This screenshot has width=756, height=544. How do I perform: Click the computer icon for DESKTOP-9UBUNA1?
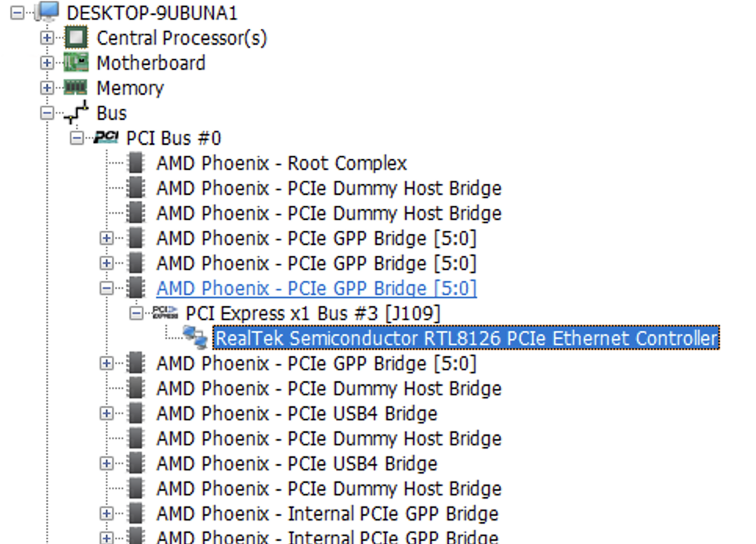(x=47, y=12)
